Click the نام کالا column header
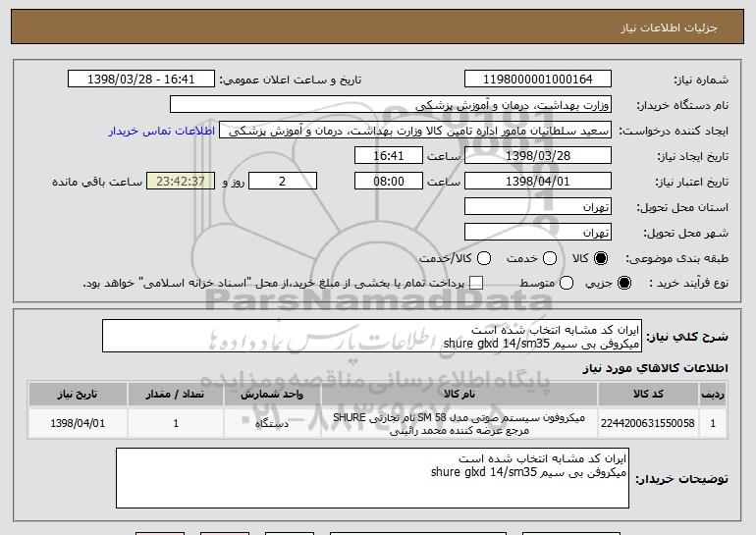756x535 pixels. pos(459,395)
